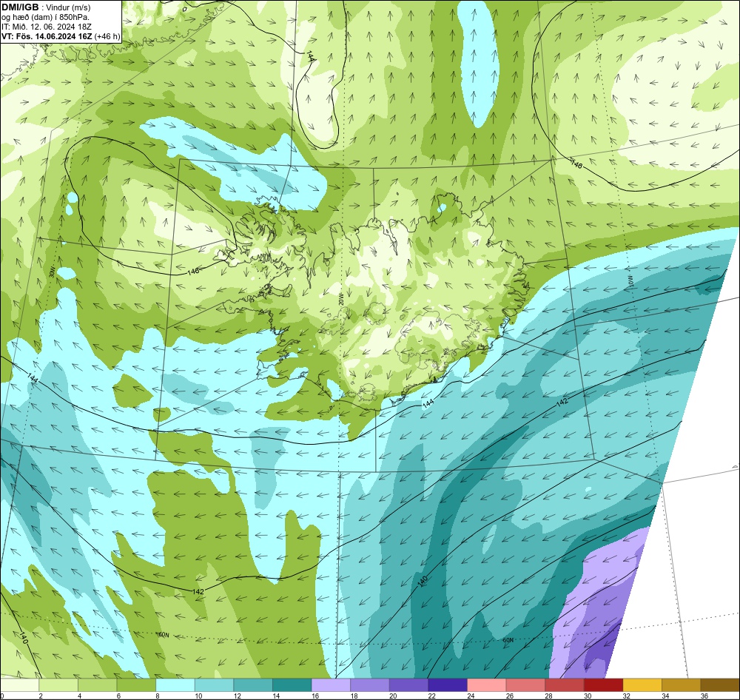Pick the purple swatch between 18 and 20
Viewport: 740px width, 700px height.
[370, 685]
